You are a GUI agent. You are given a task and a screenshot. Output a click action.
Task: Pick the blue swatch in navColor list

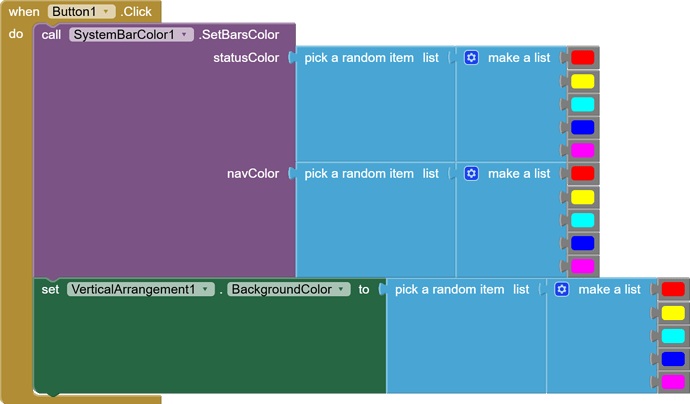(582, 242)
